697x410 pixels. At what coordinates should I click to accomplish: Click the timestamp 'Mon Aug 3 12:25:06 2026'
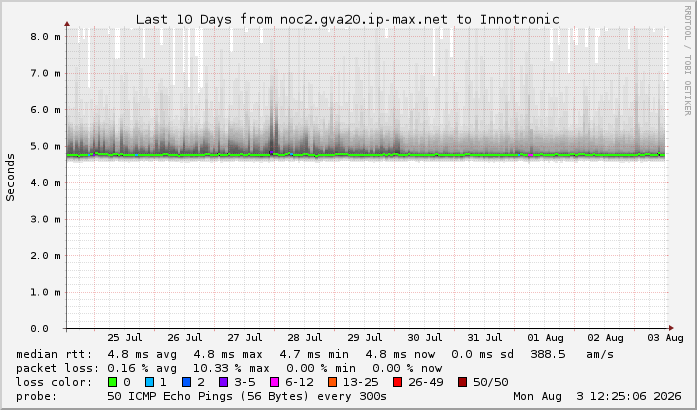pyautogui.click(x=597, y=396)
